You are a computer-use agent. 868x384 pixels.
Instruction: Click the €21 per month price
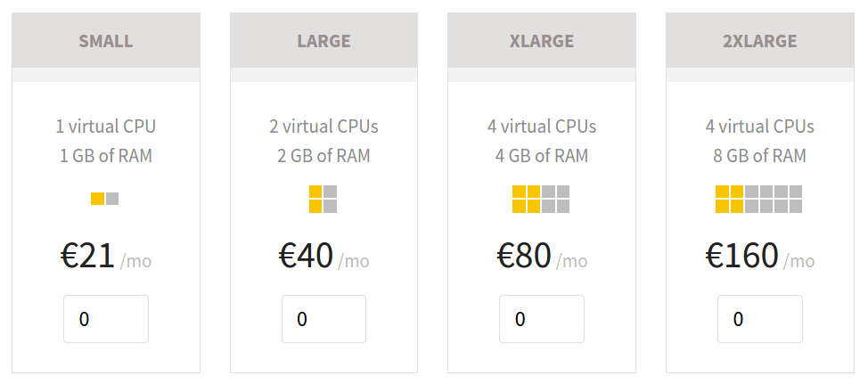[x=106, y=257]
